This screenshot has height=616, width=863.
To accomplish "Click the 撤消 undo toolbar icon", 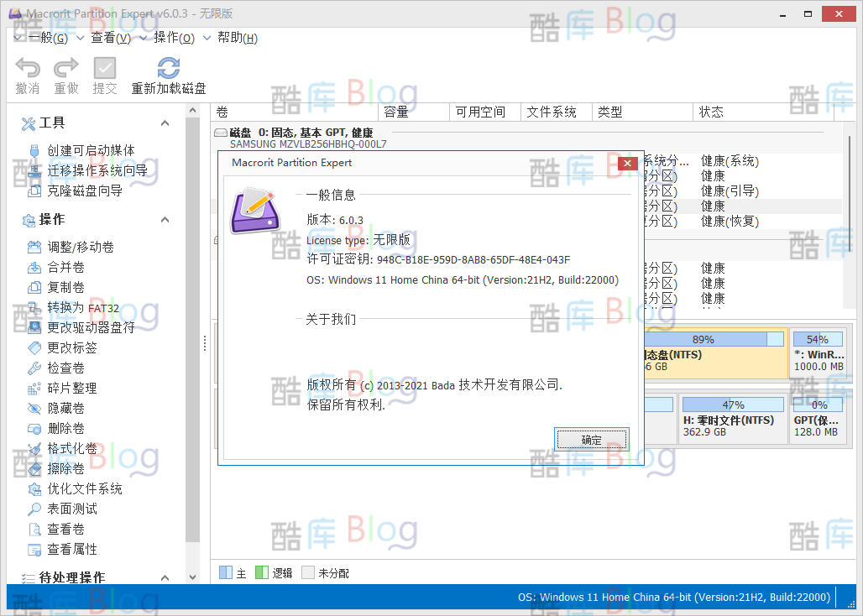I will coord(27,75).
